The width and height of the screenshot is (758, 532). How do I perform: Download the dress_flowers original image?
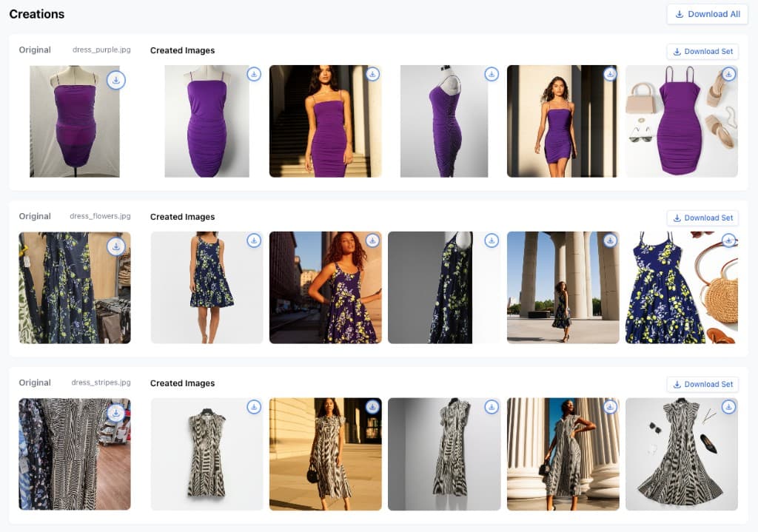click(x=116, y=246)
